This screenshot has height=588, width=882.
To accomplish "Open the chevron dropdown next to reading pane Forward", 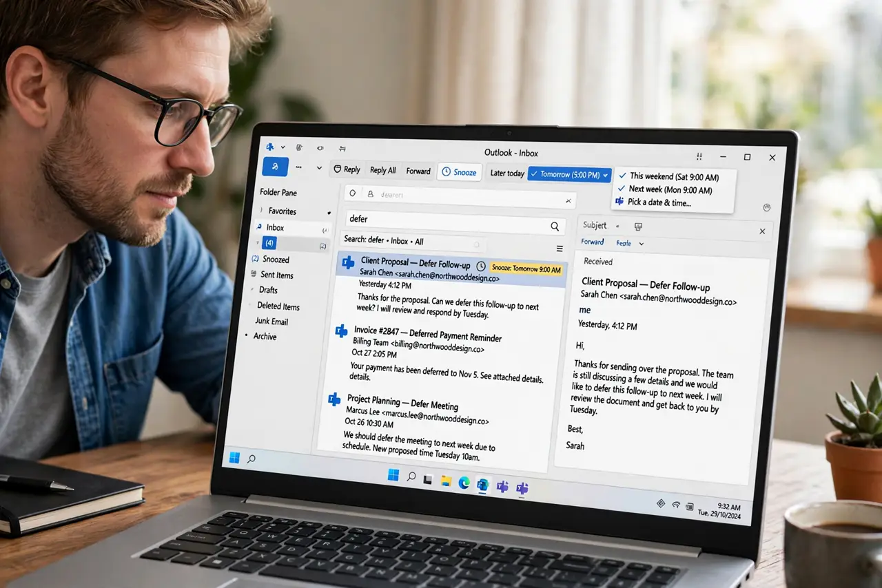I will [642, 244].
